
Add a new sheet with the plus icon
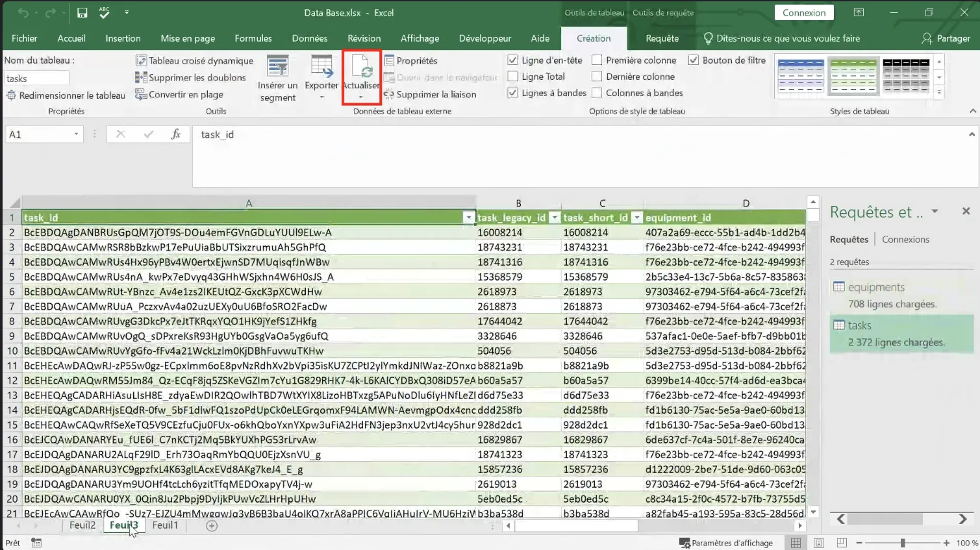212,526
